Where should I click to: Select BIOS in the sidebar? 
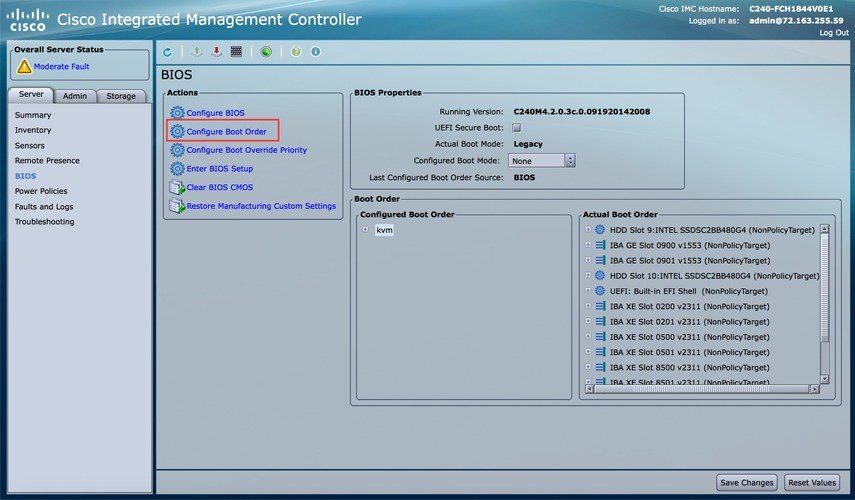pyautogui.click(x=26, y=176)
